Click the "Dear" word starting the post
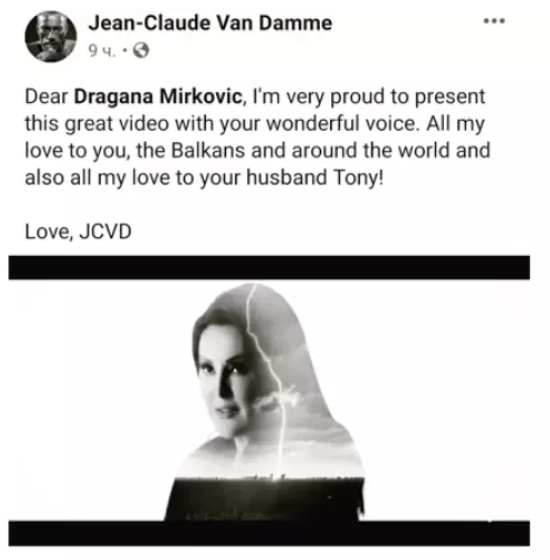The height and width of the screenshot is (560, 550). pos(46,96)
